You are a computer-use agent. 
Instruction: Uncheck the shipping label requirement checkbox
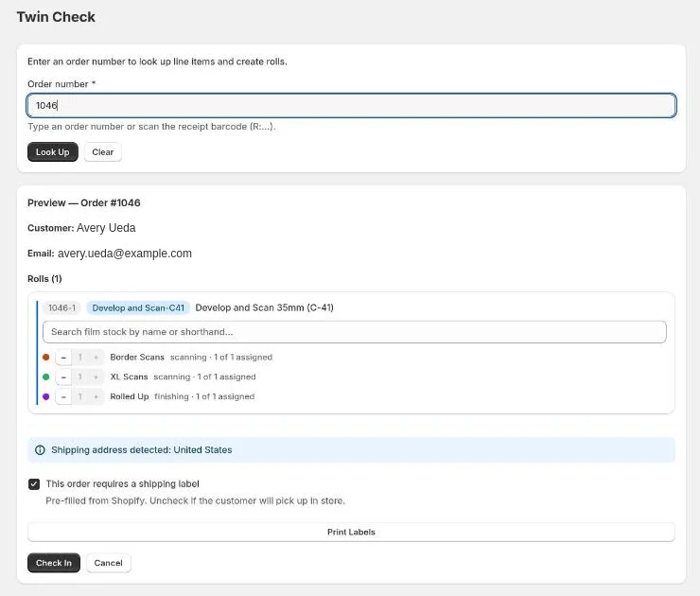[34, 484]
